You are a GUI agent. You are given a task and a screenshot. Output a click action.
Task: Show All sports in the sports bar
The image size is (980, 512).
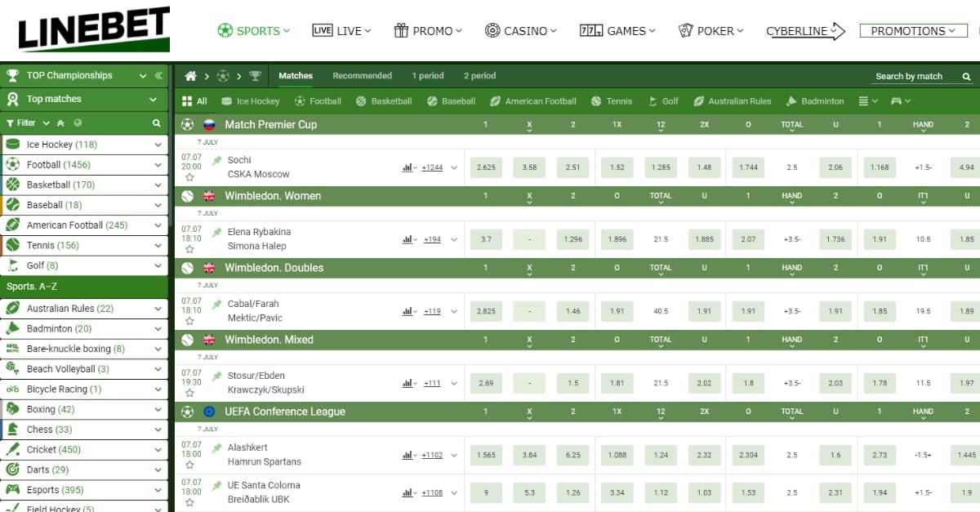point(195,101)
